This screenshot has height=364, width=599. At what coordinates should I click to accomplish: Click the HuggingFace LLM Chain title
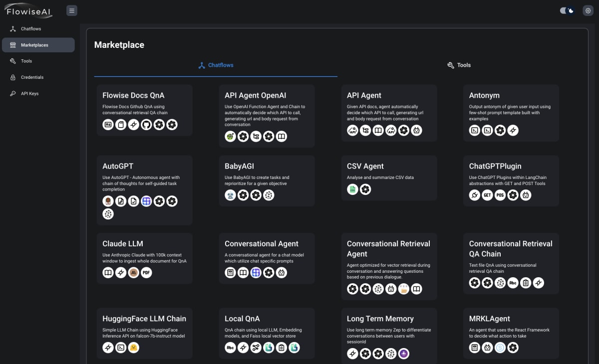point(144,319)
